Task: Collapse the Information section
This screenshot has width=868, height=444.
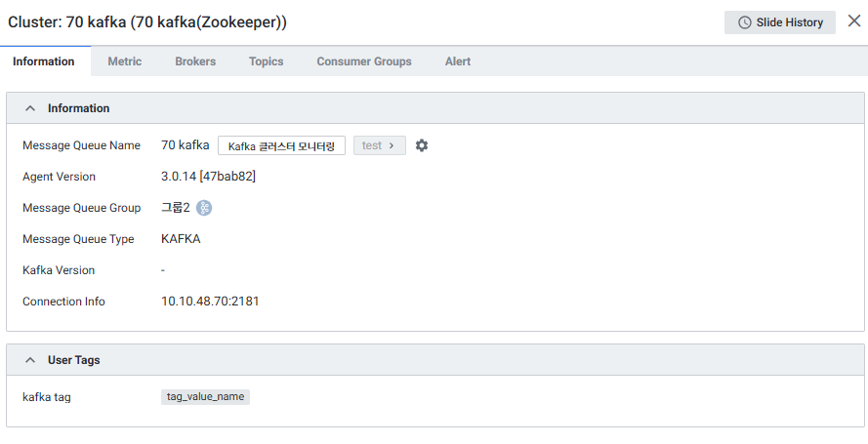Action: pos(30,108)
